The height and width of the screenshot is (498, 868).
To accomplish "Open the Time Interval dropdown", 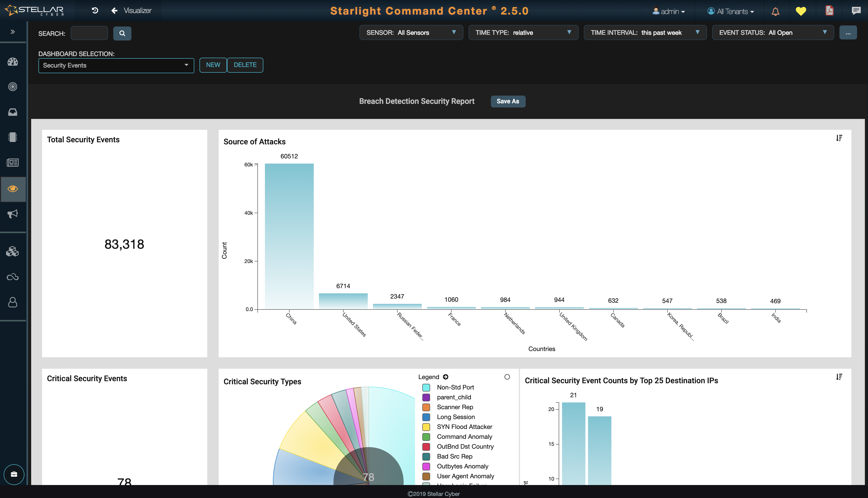I will [645, 32].
